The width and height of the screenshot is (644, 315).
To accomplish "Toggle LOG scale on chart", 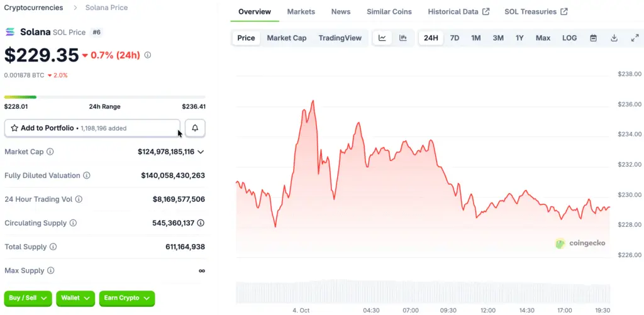I will tap(569, 38).
